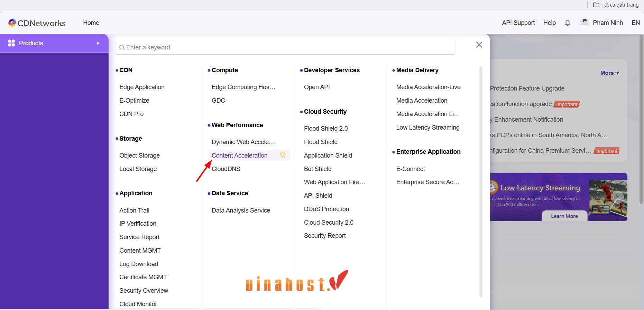The height and width of the screenshot is (310, 644).
Task: Focus the keyword search field
Action: coord(285,47)
